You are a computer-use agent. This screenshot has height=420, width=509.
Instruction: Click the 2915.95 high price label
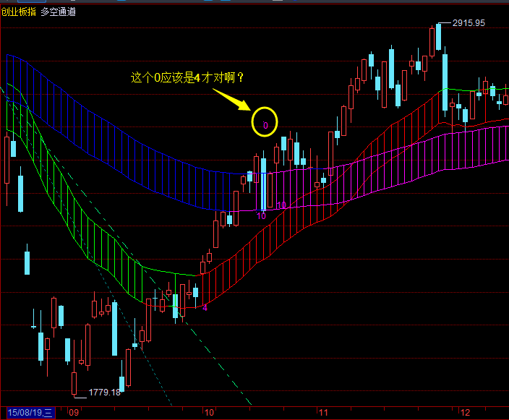tap(468, 22)
